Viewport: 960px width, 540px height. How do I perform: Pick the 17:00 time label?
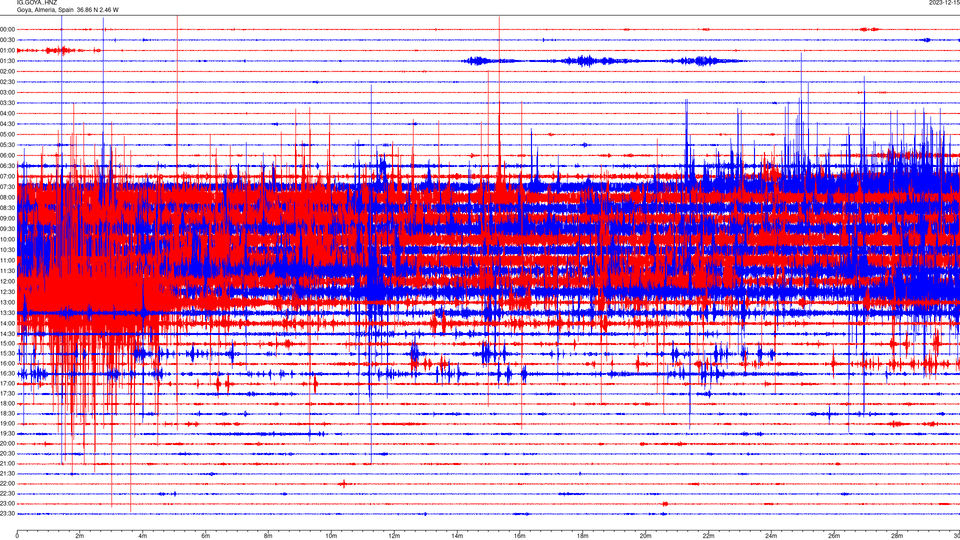[8, 384]
